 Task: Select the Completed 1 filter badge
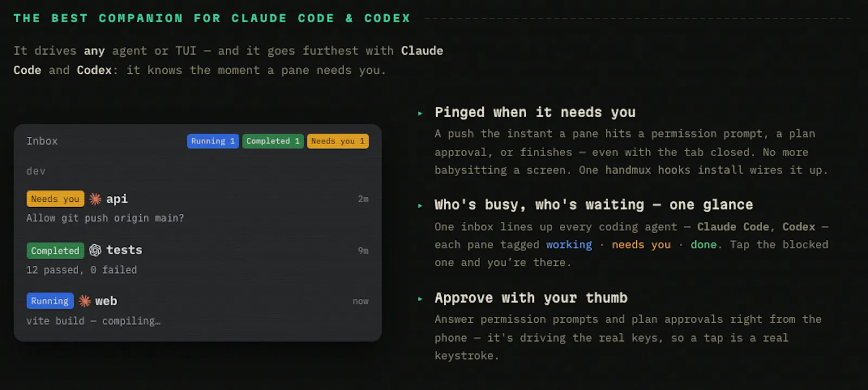click(273, 141)
